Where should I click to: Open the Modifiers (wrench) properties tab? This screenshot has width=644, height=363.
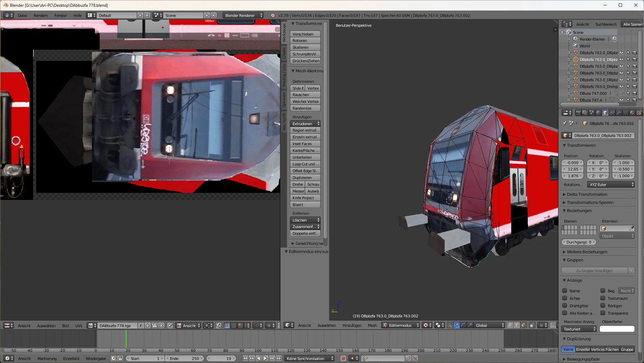coord(619,113)
